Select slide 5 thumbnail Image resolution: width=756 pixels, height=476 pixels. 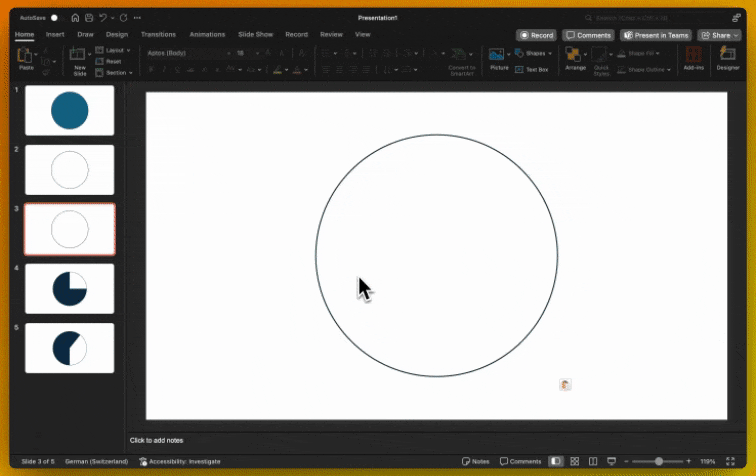click(69, 348)
